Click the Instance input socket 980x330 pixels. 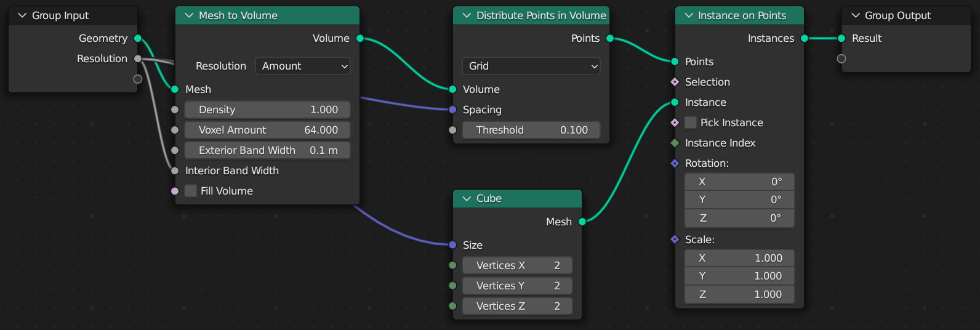(x=675, y=102)
